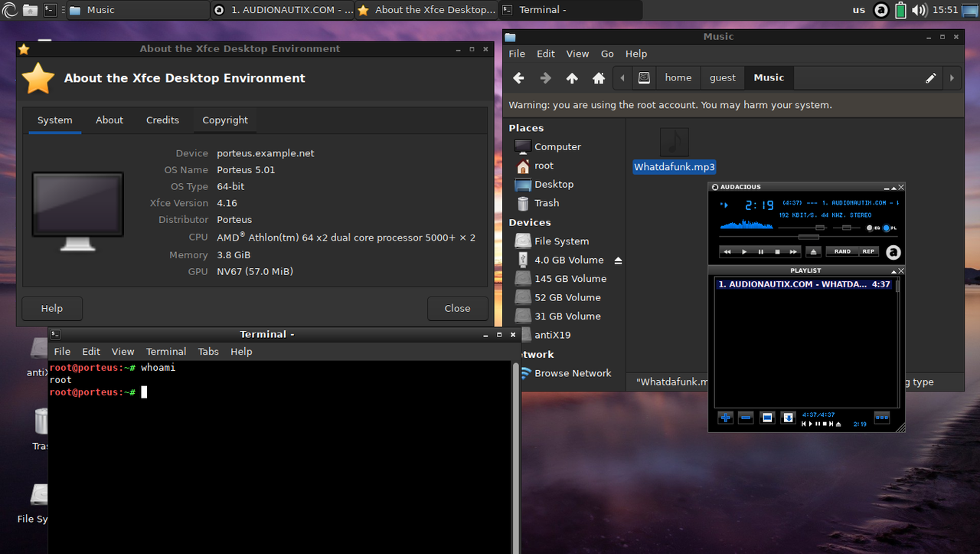
Task: Click the Whatdafunk.mp3 music note thumbnail
Action: [x=675, y=143]
